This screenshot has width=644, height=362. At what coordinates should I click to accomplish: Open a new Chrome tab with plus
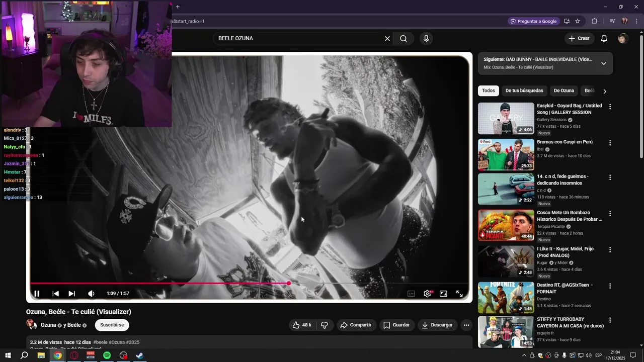click(x=178, y=7)
